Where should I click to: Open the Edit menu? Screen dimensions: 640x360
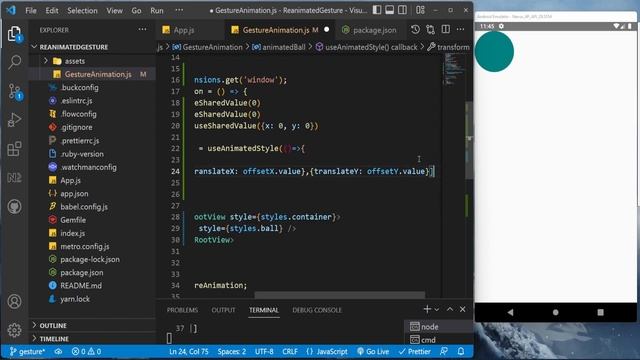point(52,11)
